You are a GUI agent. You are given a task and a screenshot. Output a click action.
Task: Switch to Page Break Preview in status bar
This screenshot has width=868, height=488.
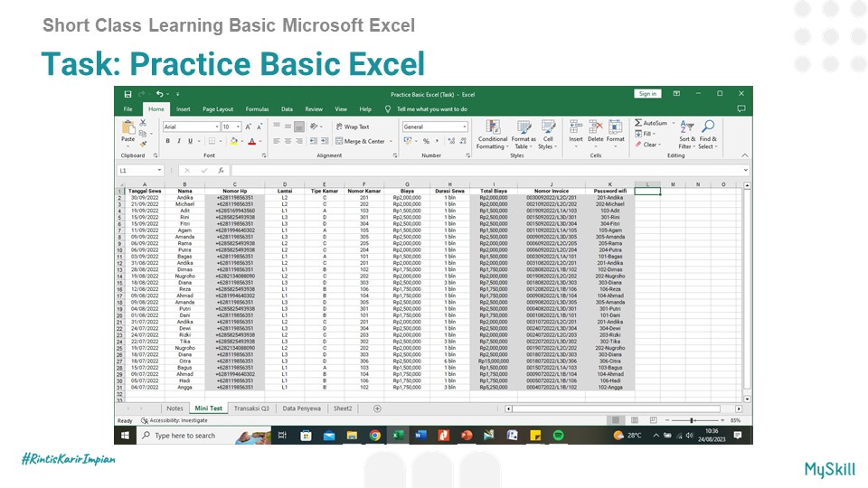pyautogui.click(x=653, y=420)
